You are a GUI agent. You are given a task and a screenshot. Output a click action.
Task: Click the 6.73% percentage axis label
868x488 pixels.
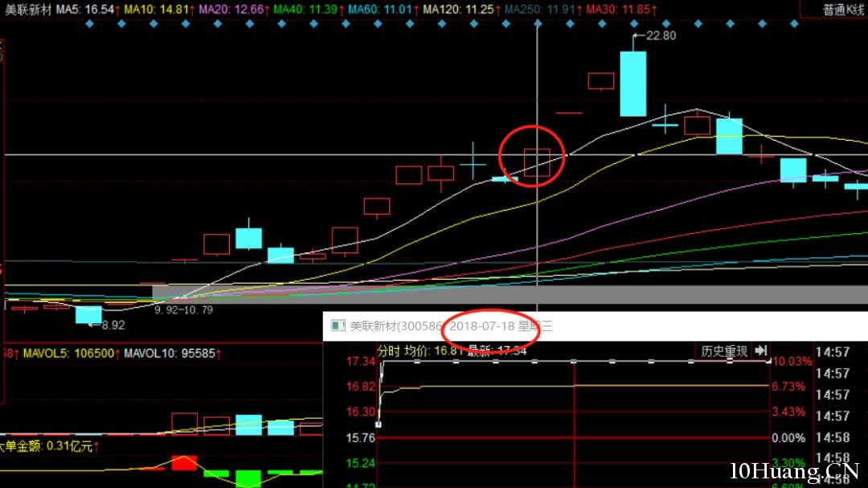(789, 387)
